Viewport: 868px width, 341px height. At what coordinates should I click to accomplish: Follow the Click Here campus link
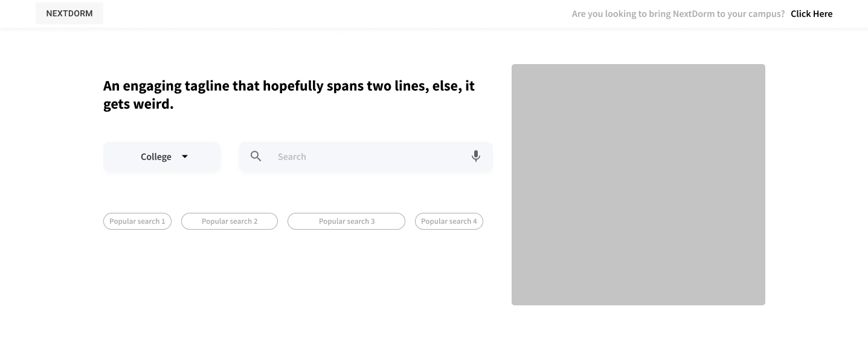point(811,14)
